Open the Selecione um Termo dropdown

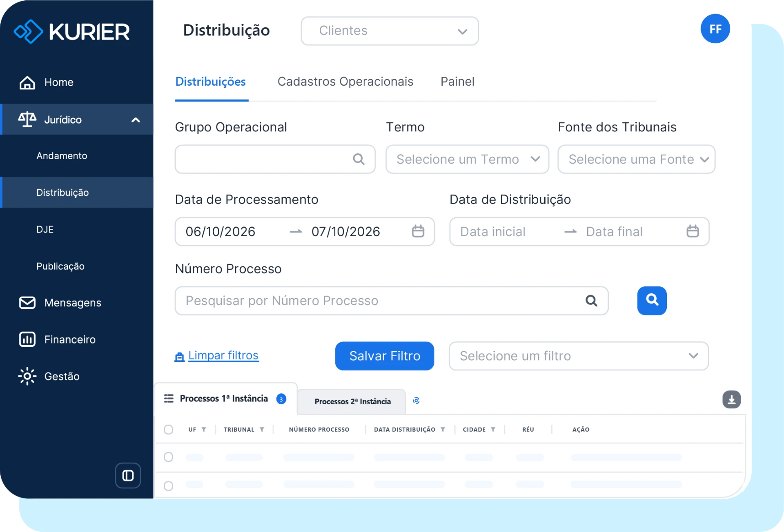tap(467, 159)
